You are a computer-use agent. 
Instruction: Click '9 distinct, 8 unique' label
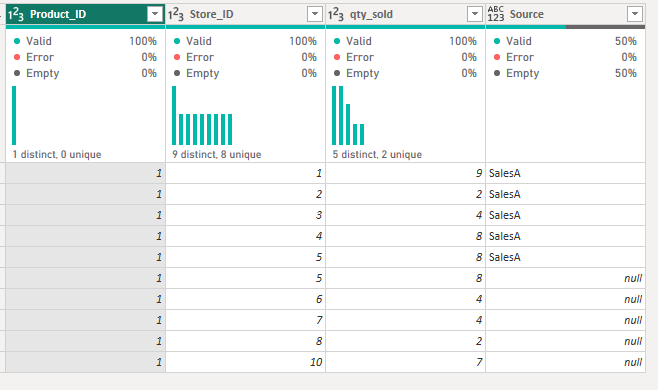(x=217, y=154)
